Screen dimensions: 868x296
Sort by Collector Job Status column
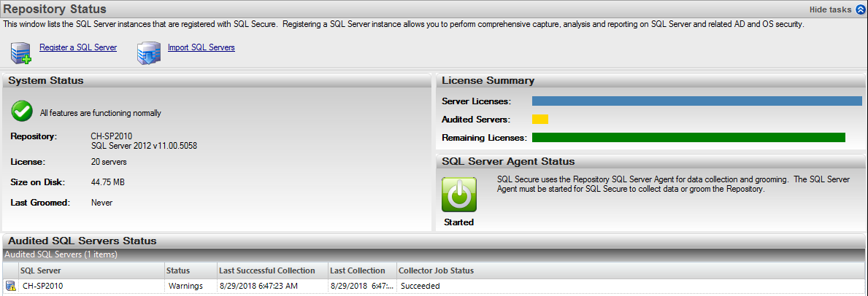coord(437,270)
